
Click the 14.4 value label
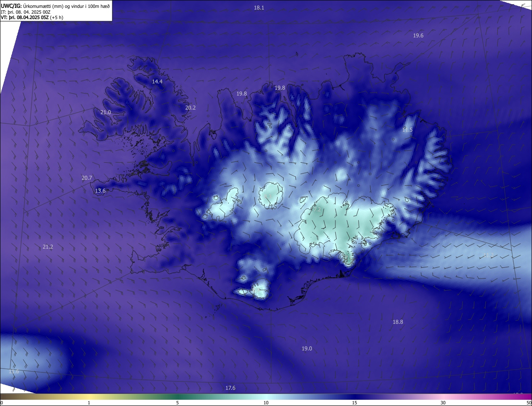[157, 82]
